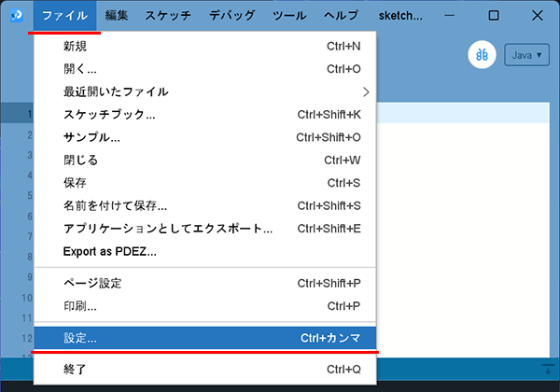Open the debugger butterfly icon button
Image resolution: width=560 pixels, height=392 pixels.
[x=482, y=55]
